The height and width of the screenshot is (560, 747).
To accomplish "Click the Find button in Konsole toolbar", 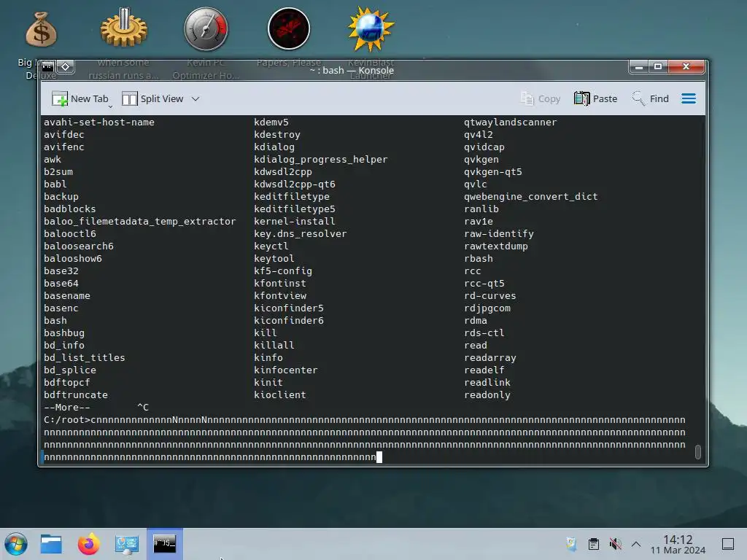I will coord(650,98).
